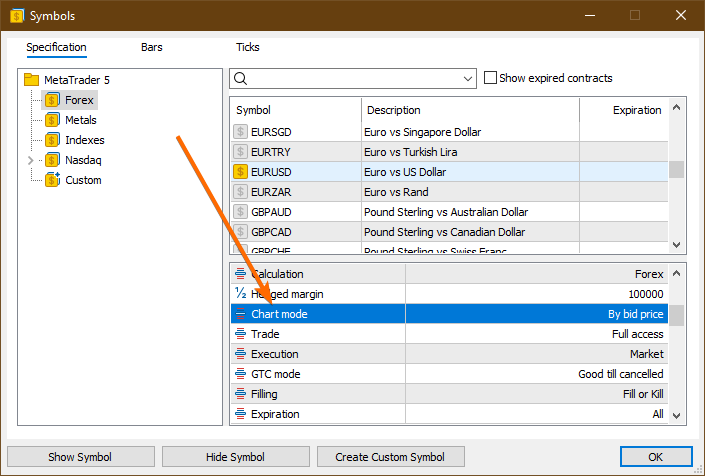This screenshot has height=476, width=705.
Task: Click the Filling row icon
Action: tap(241, 394)
